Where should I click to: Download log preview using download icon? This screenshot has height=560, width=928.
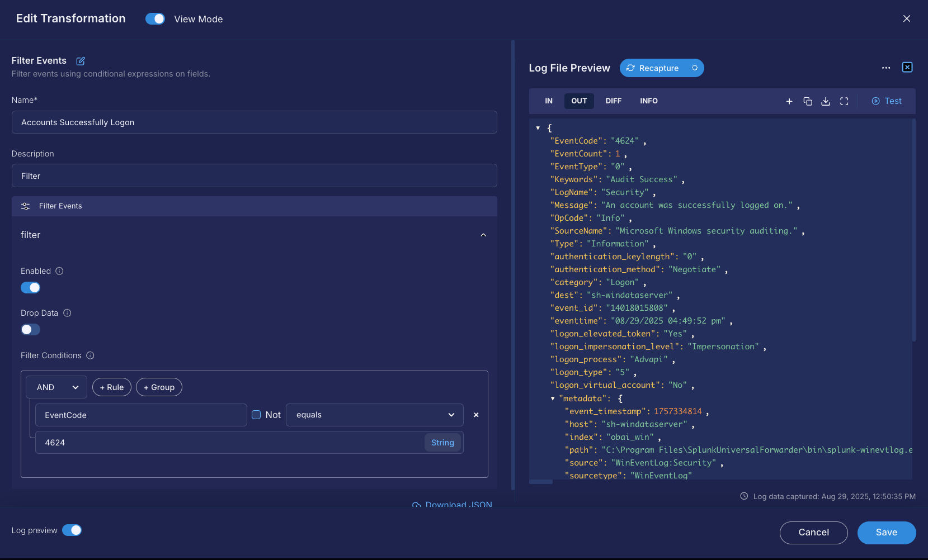click(826, 101)
